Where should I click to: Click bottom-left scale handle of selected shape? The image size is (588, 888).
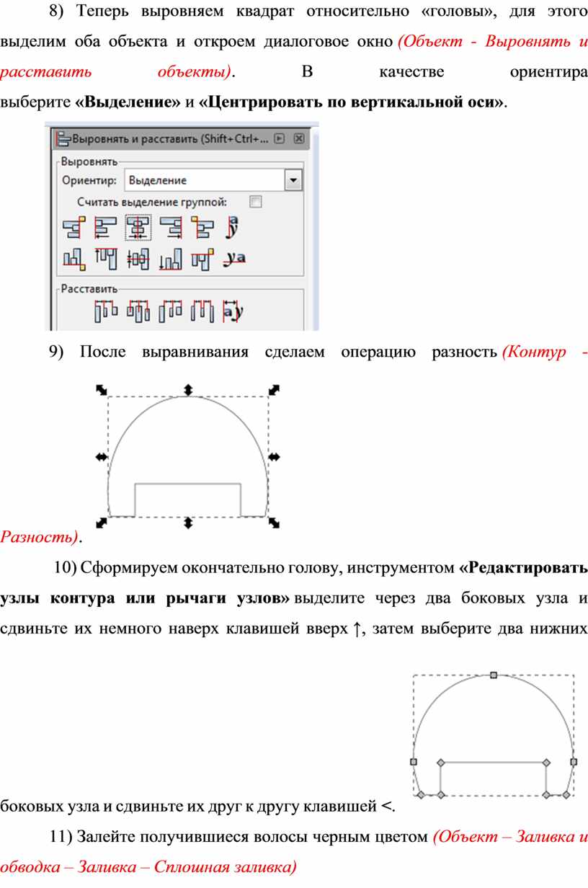[x=102, y=523]
